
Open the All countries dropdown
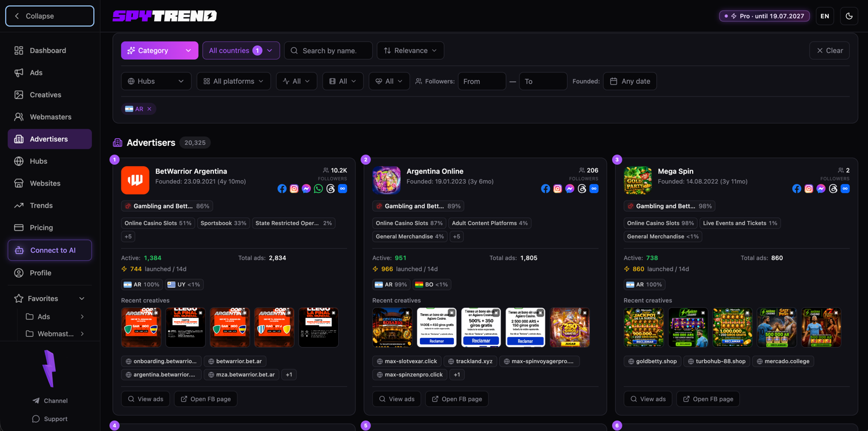(241, 51)
